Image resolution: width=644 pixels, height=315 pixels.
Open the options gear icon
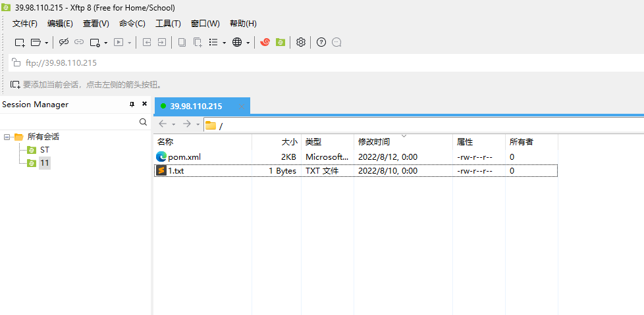tap(301, 43)
